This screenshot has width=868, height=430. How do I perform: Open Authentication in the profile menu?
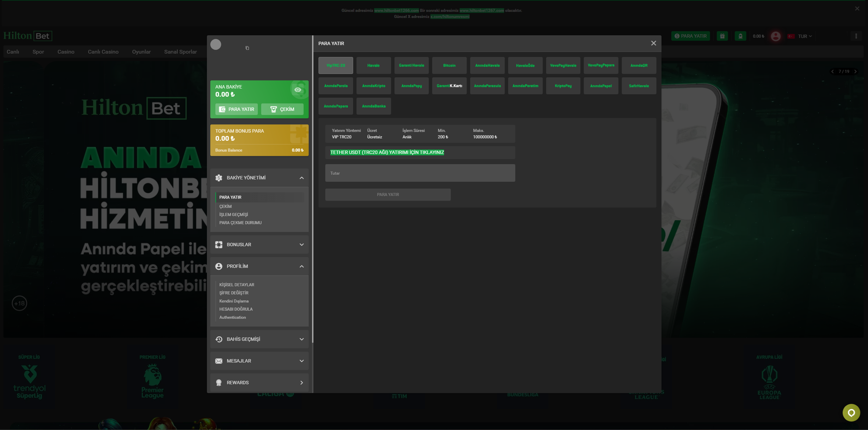[233, 317]
